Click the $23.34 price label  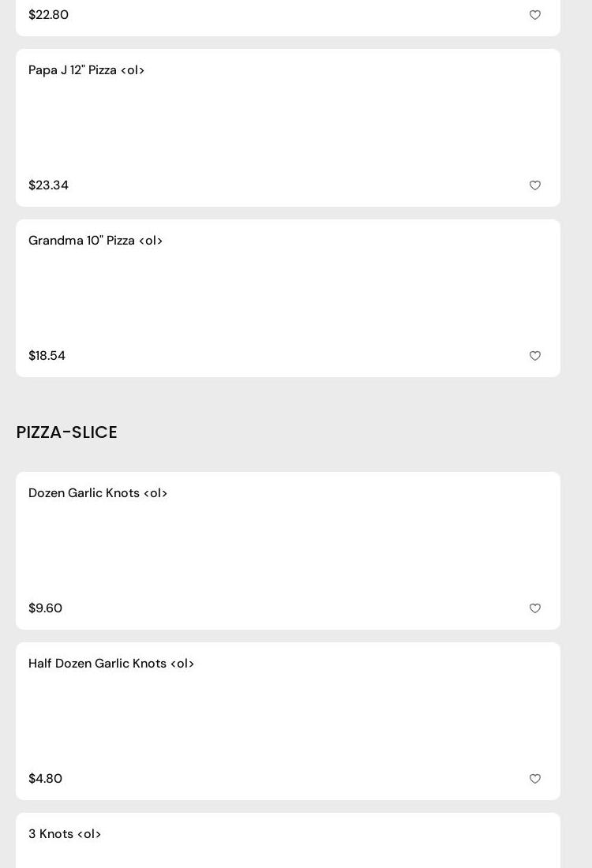49,185
